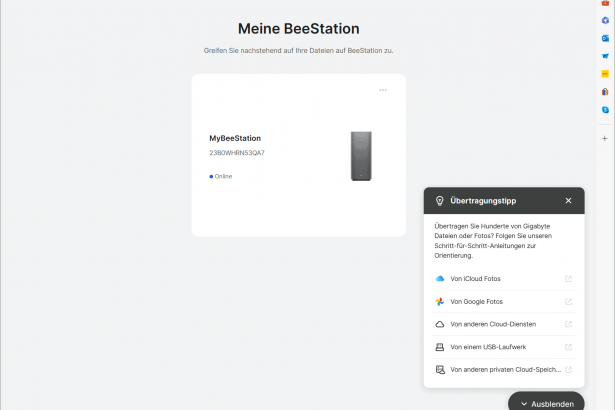Click the iCloud cloud icon
Viewport: 615px width, 410px height.
[440, 279]
